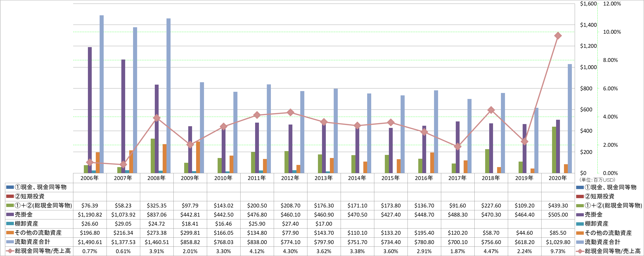Click the 4.30% ratio cell for 2012年
This screenshot has width=644, height=256.
click(x=290, y=251)
